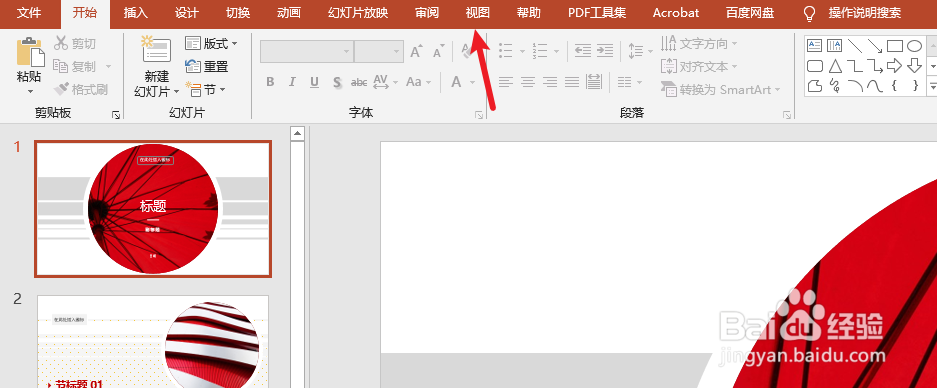
Task: Select the Arc shape
Action: coord(855,85)
